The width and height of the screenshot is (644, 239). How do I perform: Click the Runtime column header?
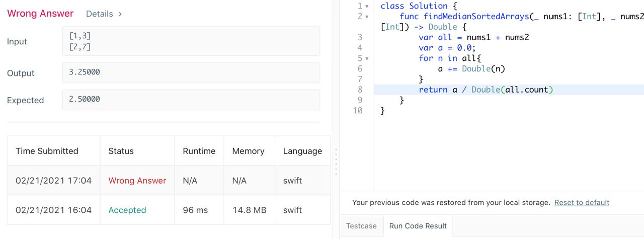[199, 151]
